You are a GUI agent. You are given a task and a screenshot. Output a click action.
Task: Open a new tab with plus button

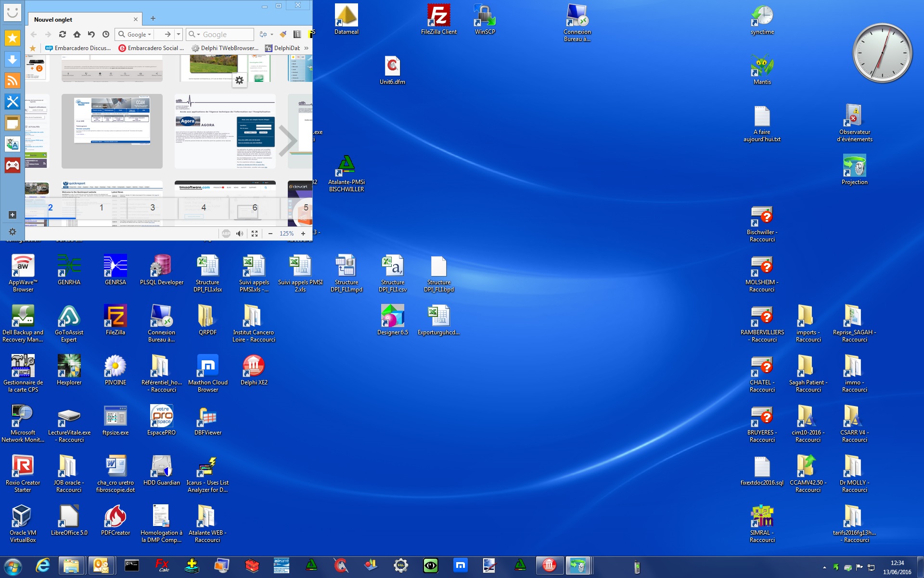click(x=153, y=19)
